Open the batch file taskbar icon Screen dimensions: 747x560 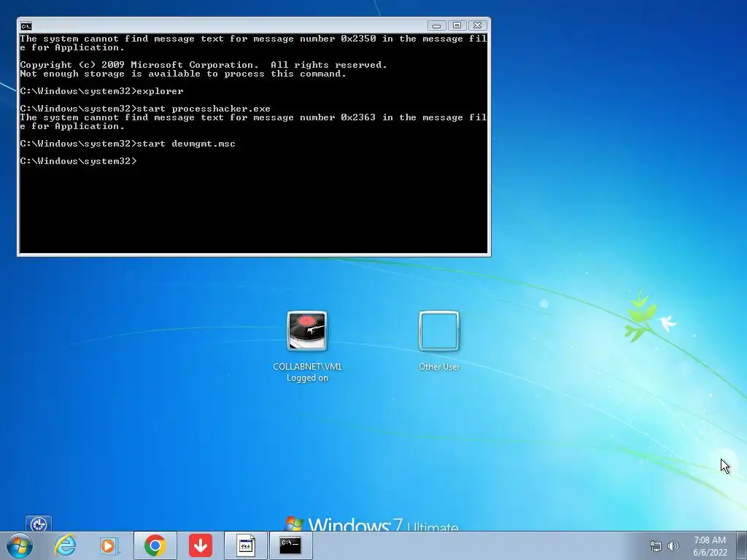pos(245,545)
